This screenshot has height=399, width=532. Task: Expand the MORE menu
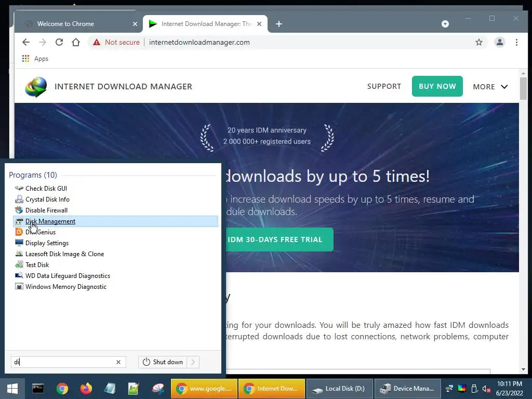pos(490,87)
